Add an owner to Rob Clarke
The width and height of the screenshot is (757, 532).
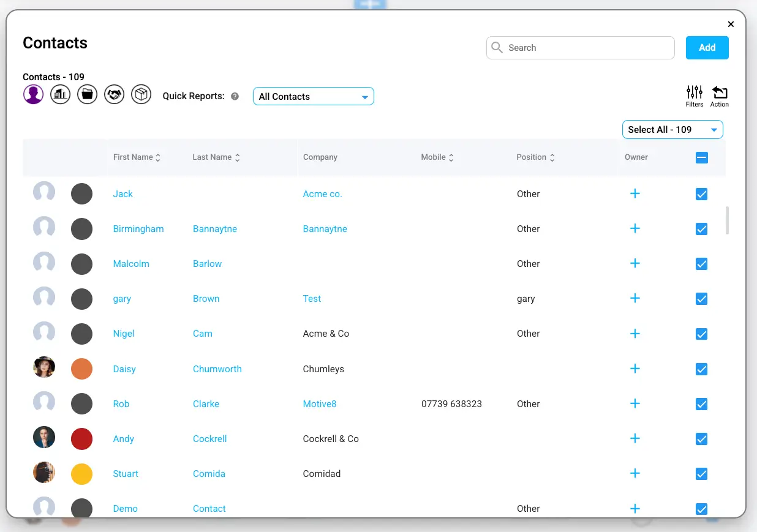[x=635, y=403]
